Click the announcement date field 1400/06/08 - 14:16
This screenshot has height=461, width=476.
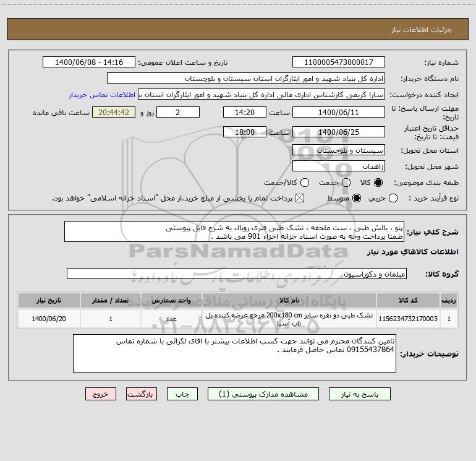89,62
